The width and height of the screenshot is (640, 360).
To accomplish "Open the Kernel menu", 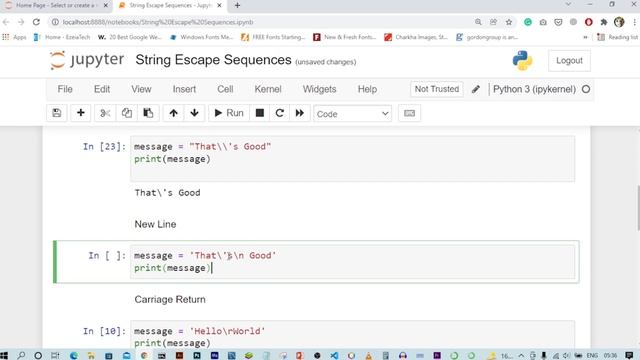I will (268, 89).
